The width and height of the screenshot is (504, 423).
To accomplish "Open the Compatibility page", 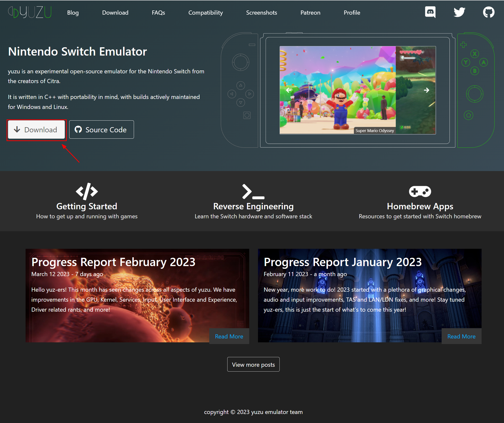I will 206,12.
